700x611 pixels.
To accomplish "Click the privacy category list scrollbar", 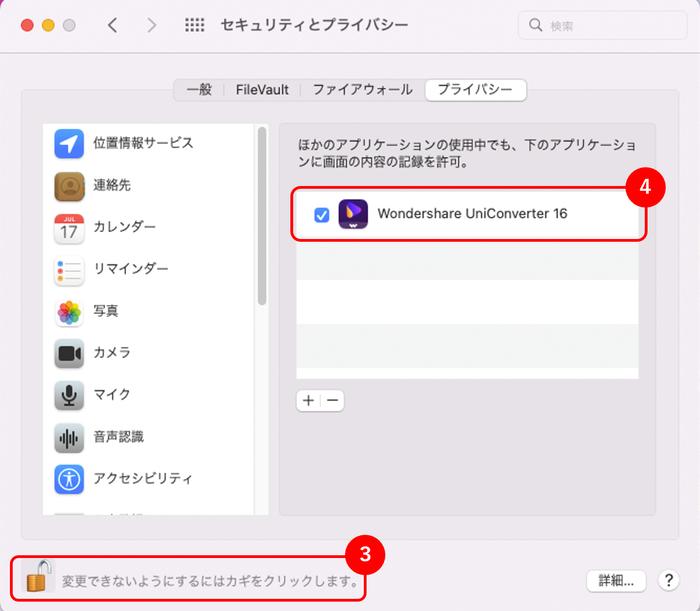I will click(x=262, y=216).
